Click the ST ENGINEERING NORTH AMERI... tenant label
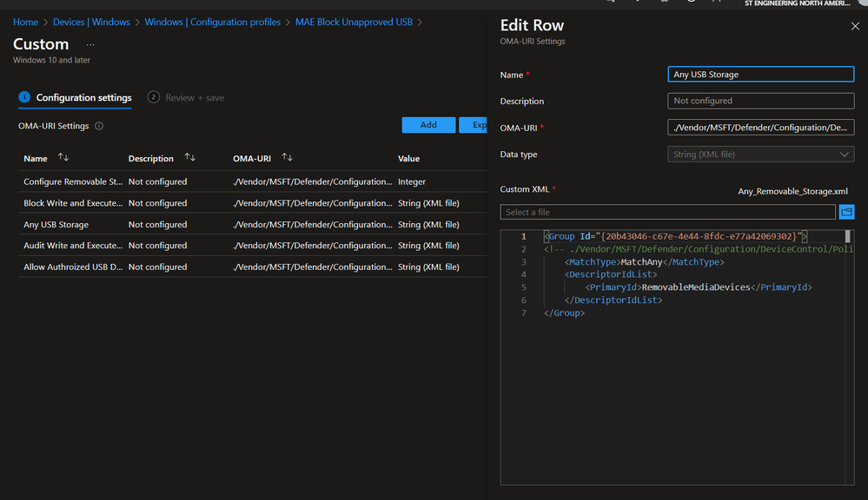The image size is (868, 500). click(797, 3)
